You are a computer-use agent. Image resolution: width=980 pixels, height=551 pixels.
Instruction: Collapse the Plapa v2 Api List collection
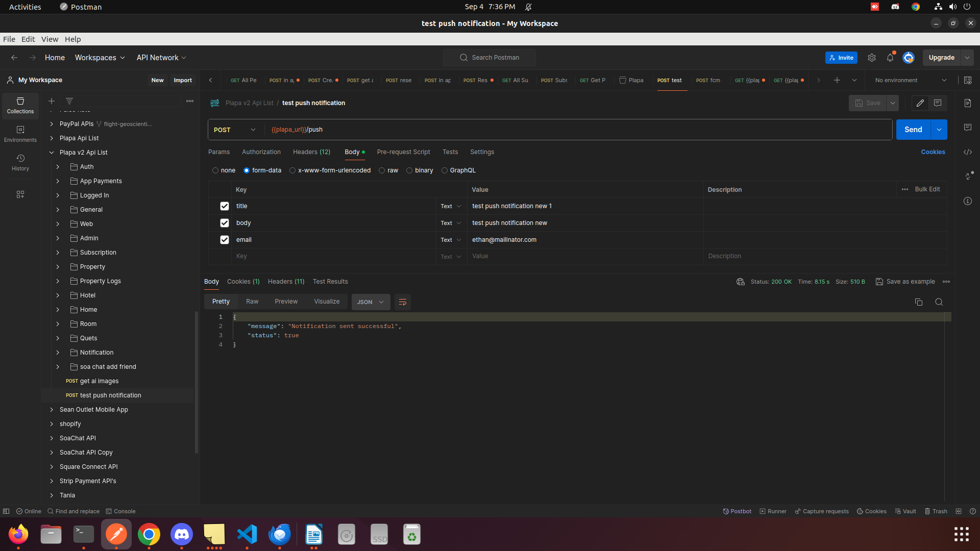coord(52,153)
